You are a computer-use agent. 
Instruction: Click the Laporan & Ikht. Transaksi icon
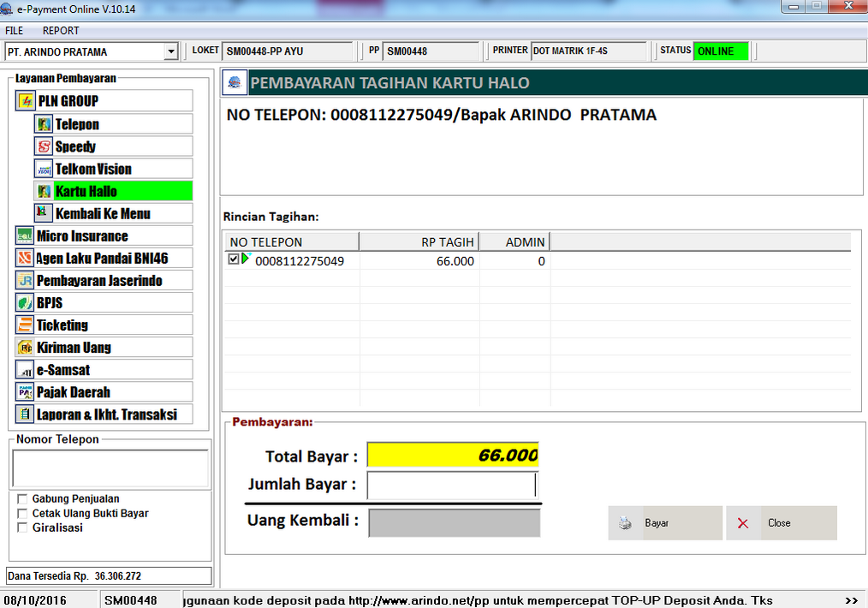pyautogui.click(x=24, y=414)
